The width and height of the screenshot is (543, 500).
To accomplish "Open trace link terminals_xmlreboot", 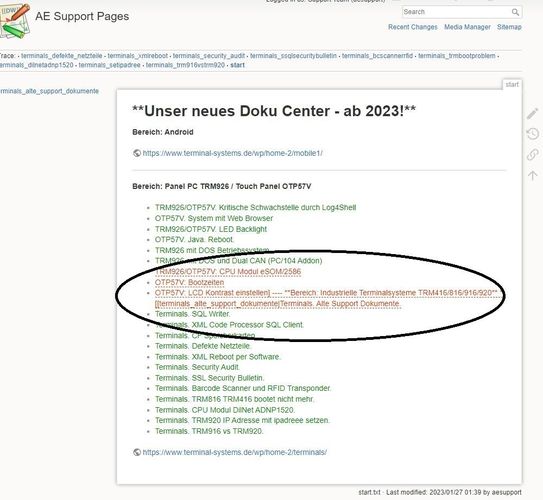I will coord(137,56).
